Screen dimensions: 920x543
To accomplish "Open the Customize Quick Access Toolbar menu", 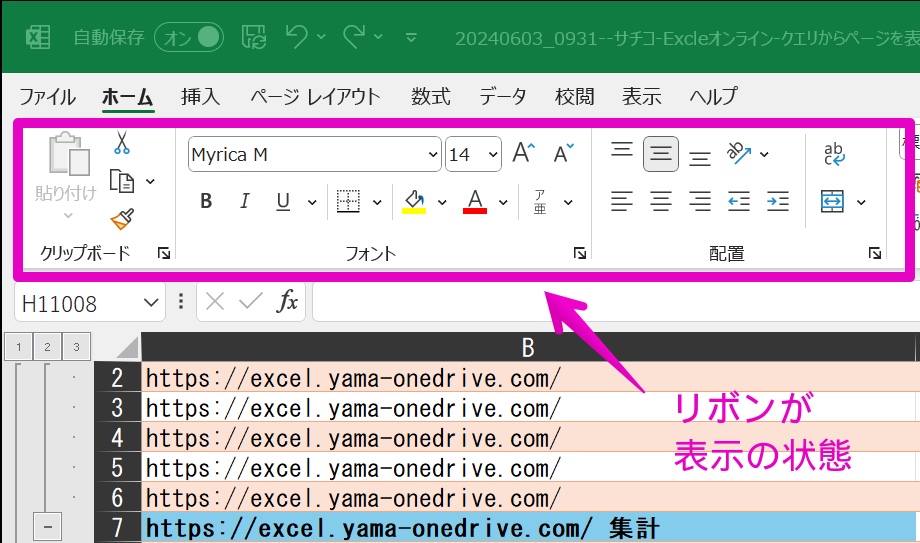I will (411, 38).
